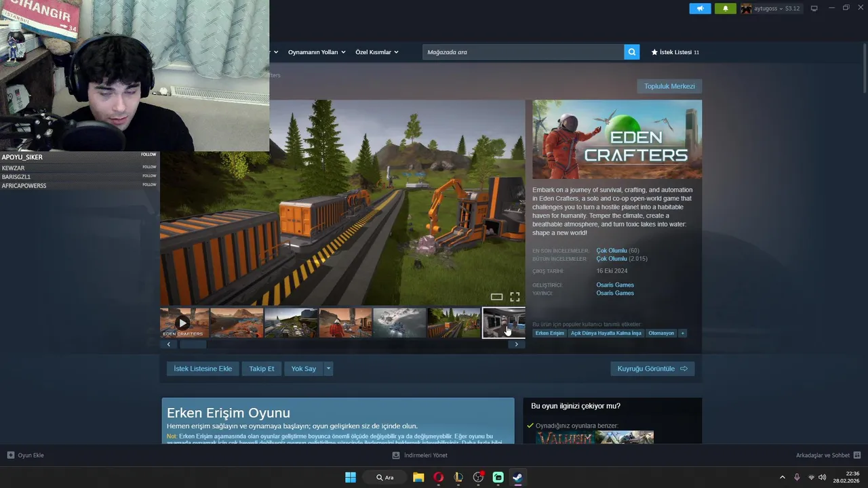Open the OBS Studio taskbar icon
The image size is (868, 488).
pyautogui.click(x=478, y=477)
